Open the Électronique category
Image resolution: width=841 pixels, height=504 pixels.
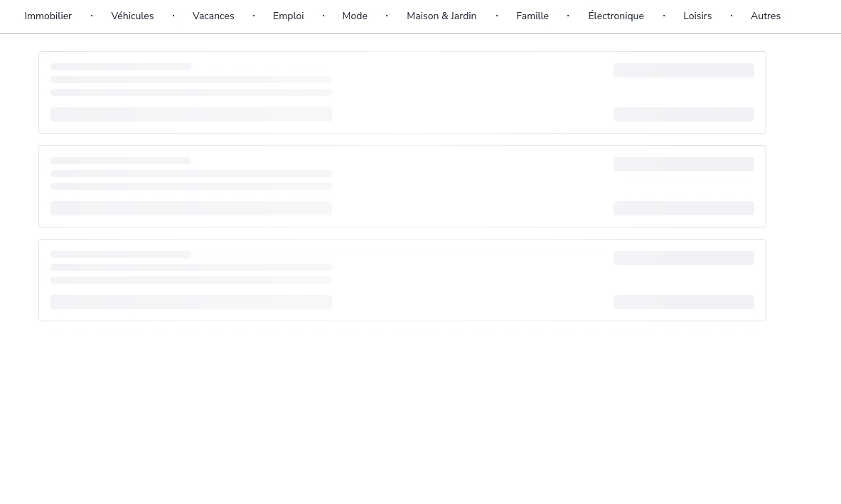[616, 16]
